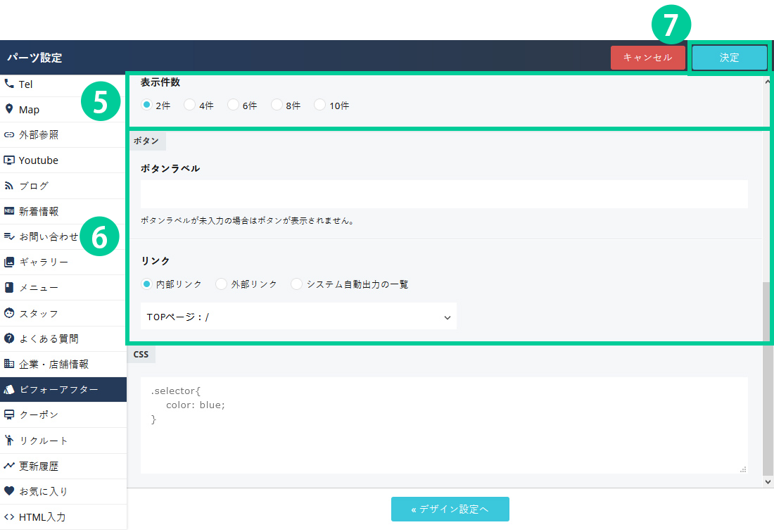Click the ギャラリー image icon
Screen dimensions: 774x532
click(x=9, y=262)
